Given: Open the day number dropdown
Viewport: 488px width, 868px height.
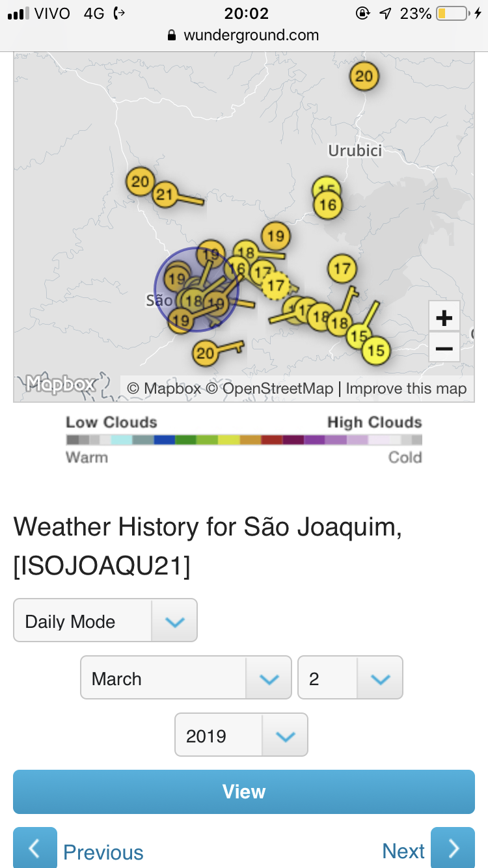Looking at the screenshot, I should coord(350,678).
